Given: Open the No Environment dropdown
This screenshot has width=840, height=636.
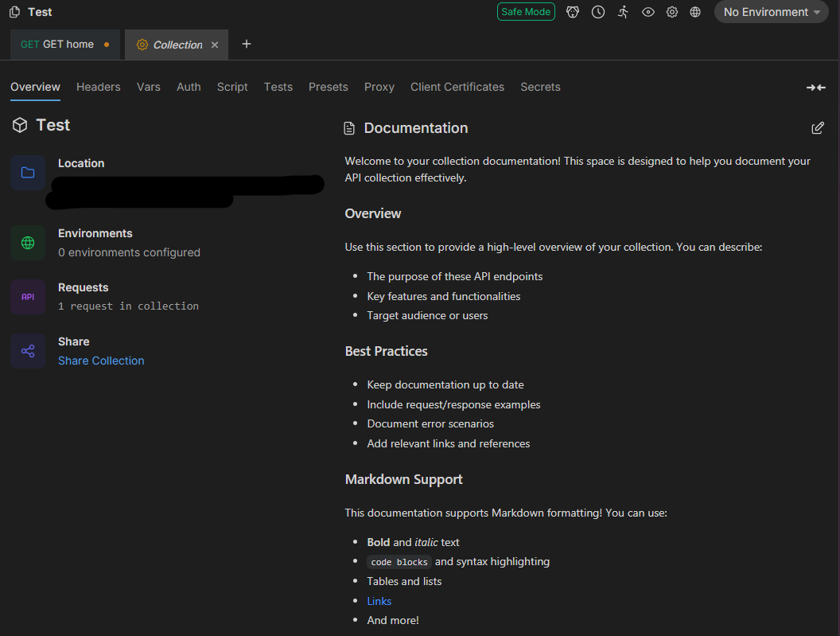Looking at the screenshot, I should (x=771, y=12).
